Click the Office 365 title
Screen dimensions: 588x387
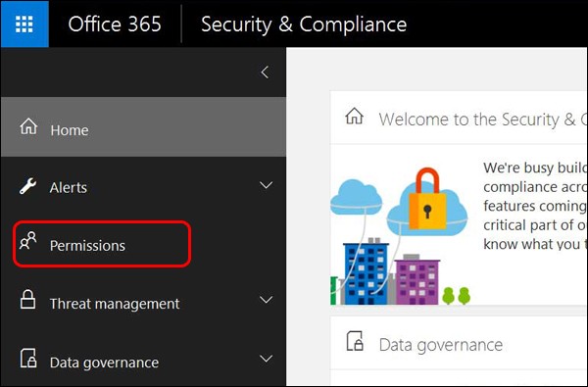(115, 24)
